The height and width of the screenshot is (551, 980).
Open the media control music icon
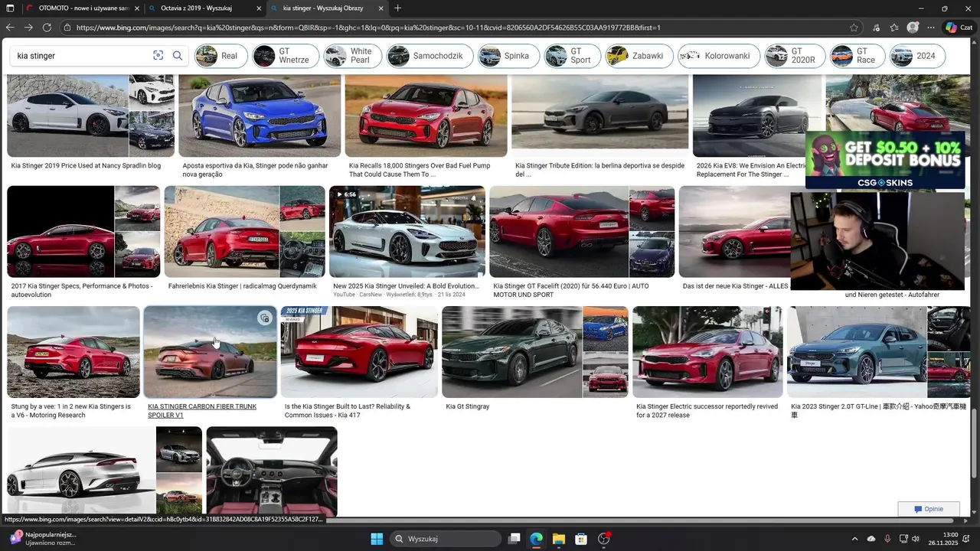point(876,28)
